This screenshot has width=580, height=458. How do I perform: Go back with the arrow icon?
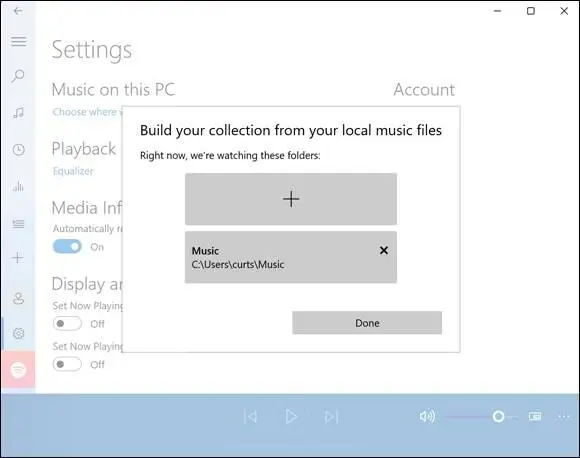tap(18, 11)
